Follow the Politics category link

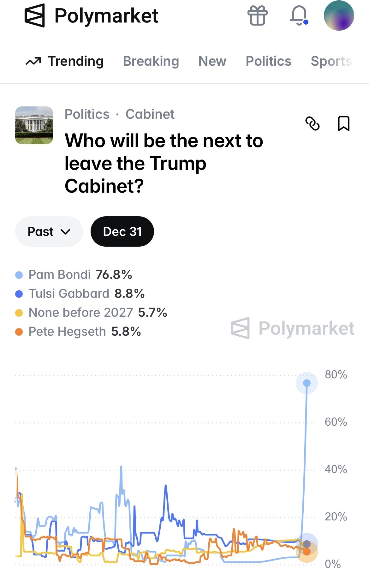[x=87, y=114]
